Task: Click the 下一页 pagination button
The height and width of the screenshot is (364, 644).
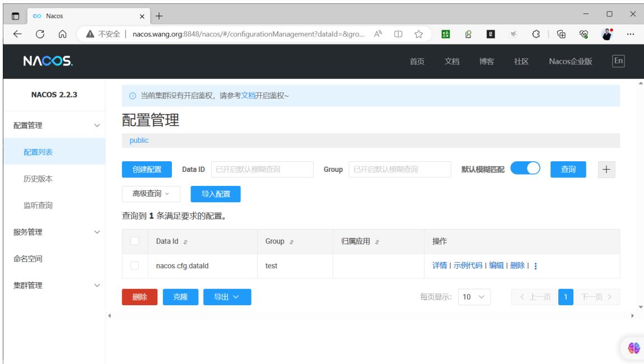Action: click(x=597, y=297)
